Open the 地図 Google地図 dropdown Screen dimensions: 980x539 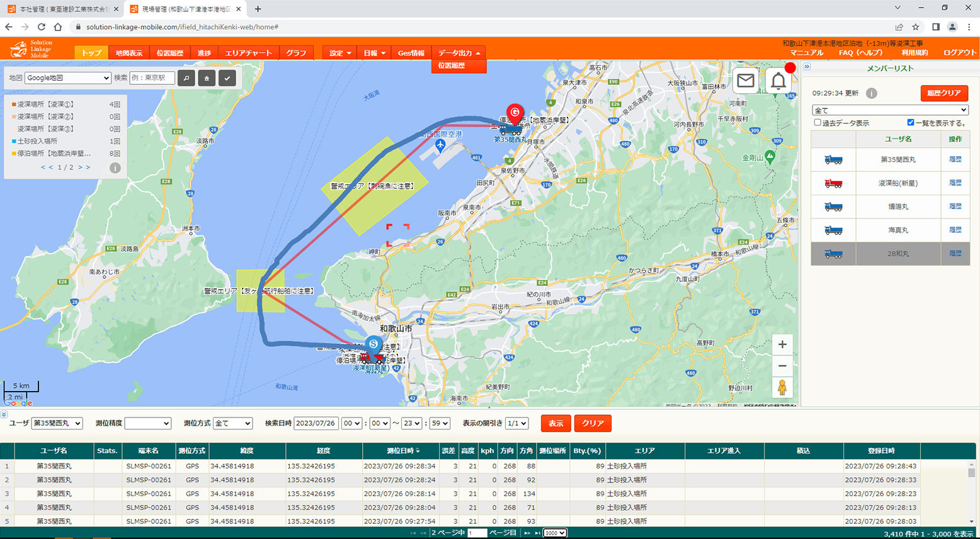[x=68, y=78]
